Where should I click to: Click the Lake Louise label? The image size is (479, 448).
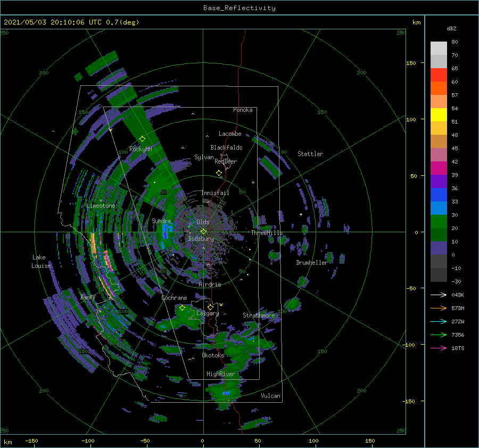pyautogui.click(x=41, y=262)
